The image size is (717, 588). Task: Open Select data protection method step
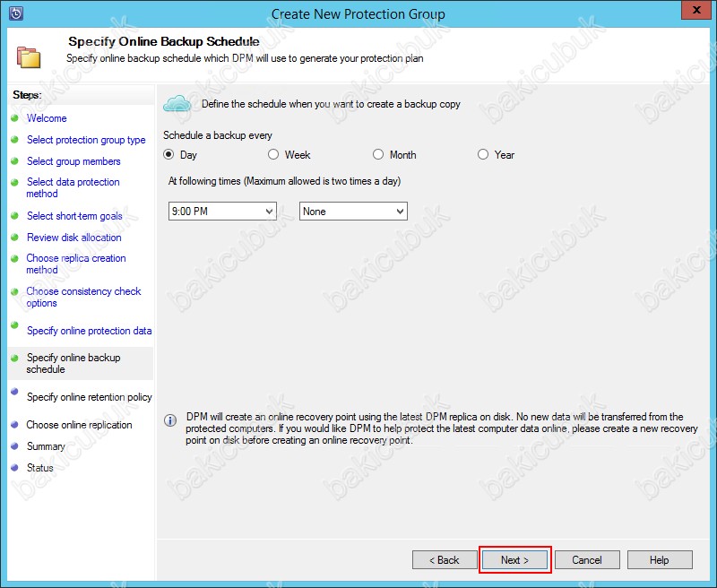pyautogui.click(x=73, y=187)
